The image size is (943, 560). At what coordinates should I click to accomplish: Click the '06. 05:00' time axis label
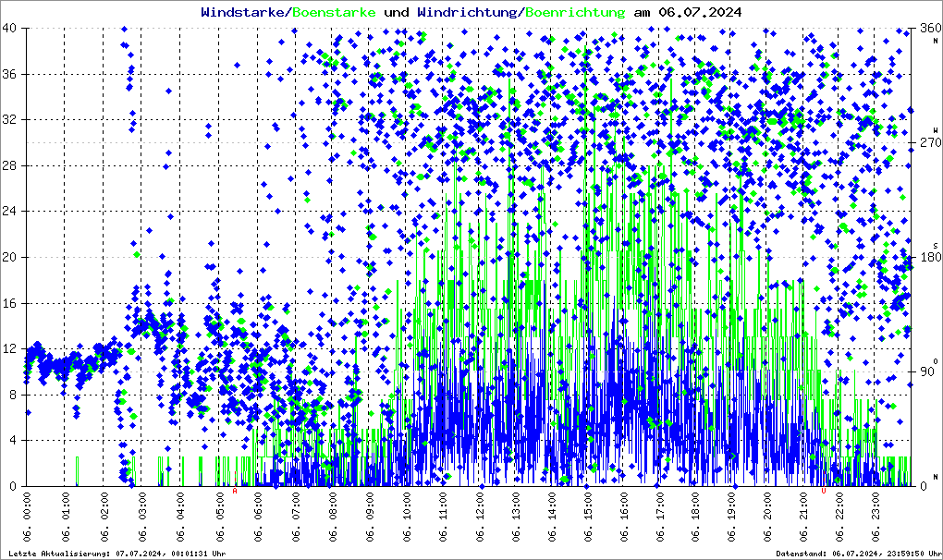tap(219, 517)
